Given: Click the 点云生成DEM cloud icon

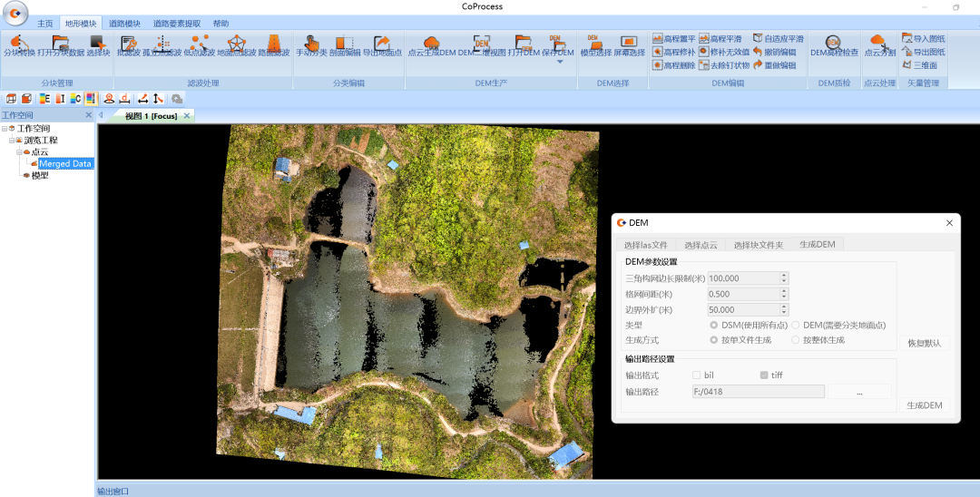Looking at the screenshot, I should [x=431, y=43].
